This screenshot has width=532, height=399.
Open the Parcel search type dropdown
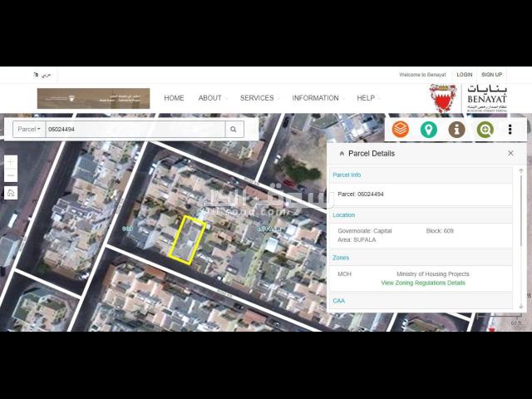click(x=29, y=130)
